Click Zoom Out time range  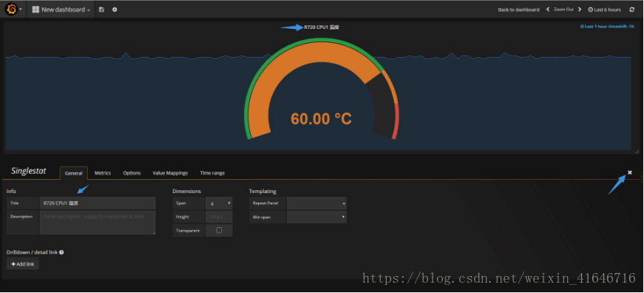point(563,10)
